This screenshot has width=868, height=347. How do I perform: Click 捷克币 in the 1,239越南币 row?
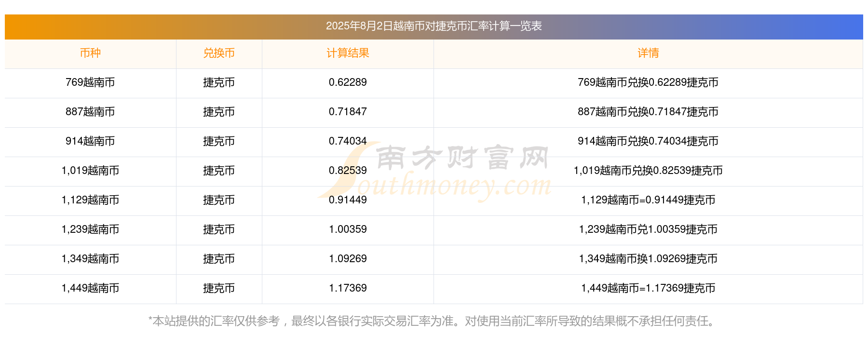pyautogui.click(x=219, y=229)
